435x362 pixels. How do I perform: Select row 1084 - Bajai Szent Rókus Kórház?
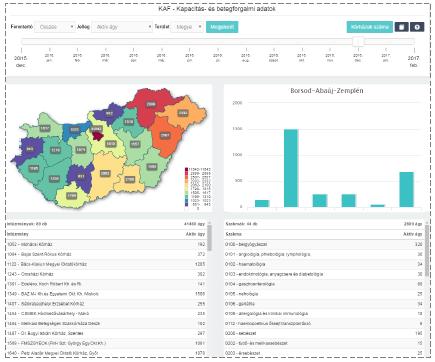(106, 254)
